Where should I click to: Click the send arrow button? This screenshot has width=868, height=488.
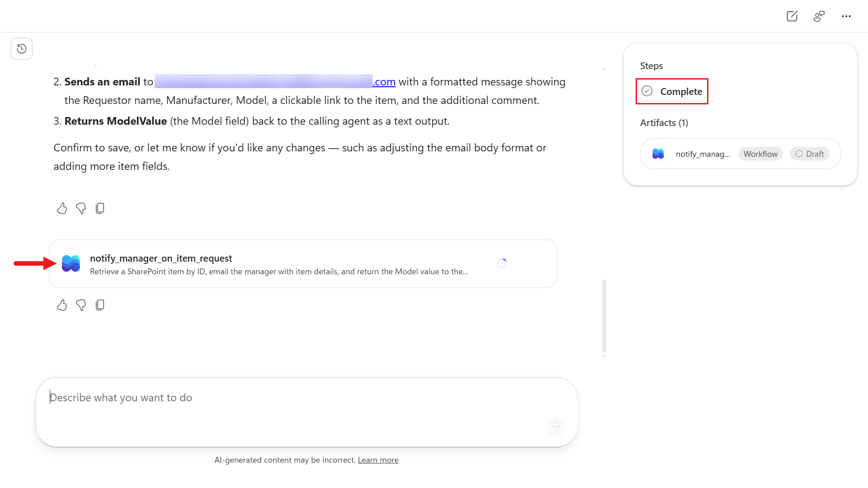click(556, 426)
